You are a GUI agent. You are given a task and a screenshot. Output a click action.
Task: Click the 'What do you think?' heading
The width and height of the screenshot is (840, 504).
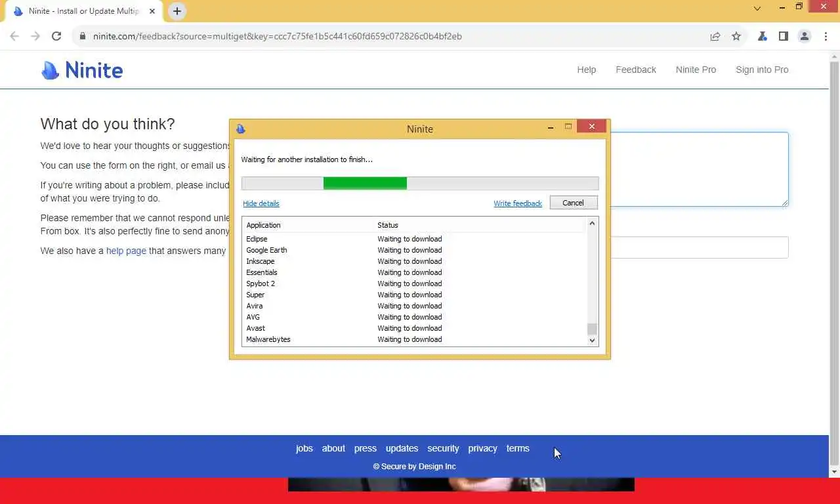click(108, 124)
